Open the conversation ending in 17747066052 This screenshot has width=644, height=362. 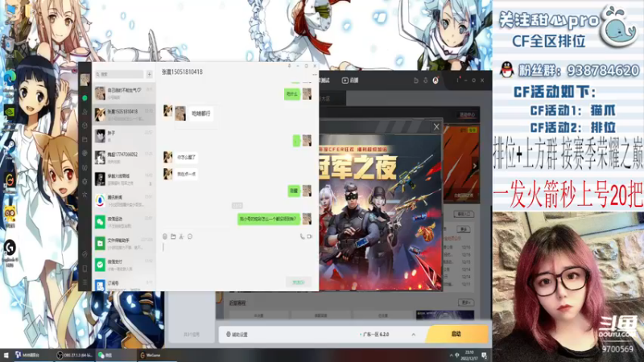[x=124, y=157]
